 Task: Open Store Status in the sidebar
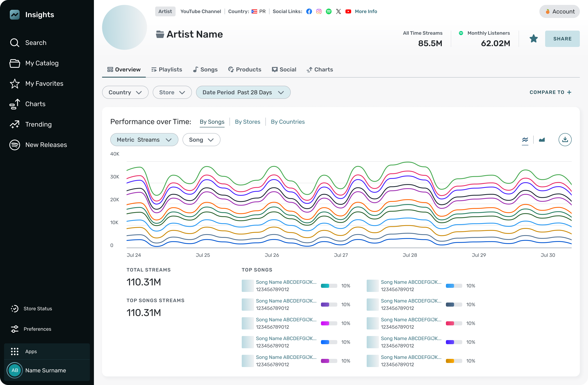coord(38,308)
